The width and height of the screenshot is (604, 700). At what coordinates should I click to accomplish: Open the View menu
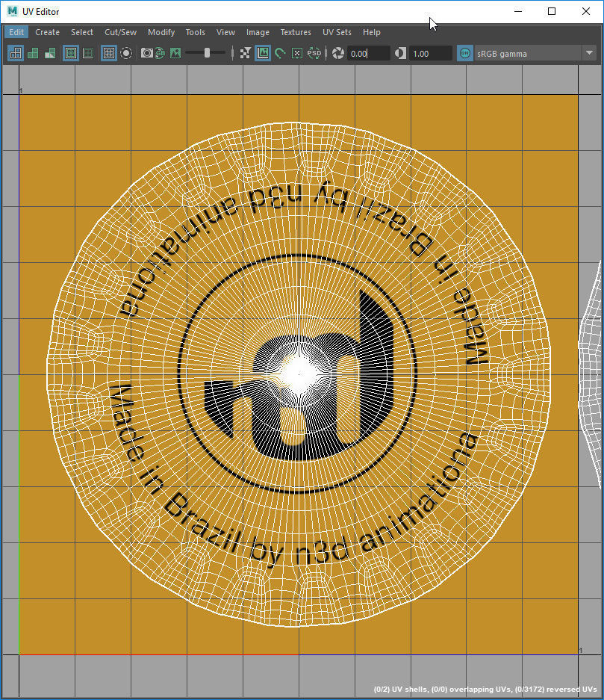(225, 32)
